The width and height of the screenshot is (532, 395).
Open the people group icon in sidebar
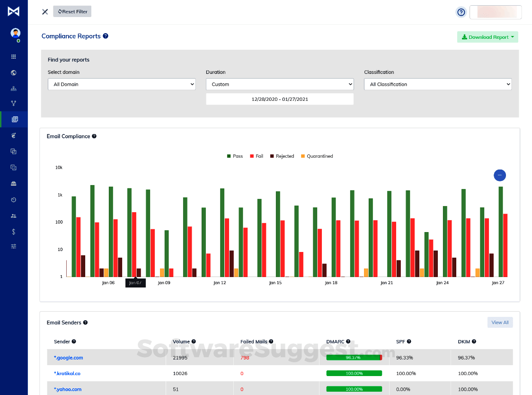click(14, 215)
